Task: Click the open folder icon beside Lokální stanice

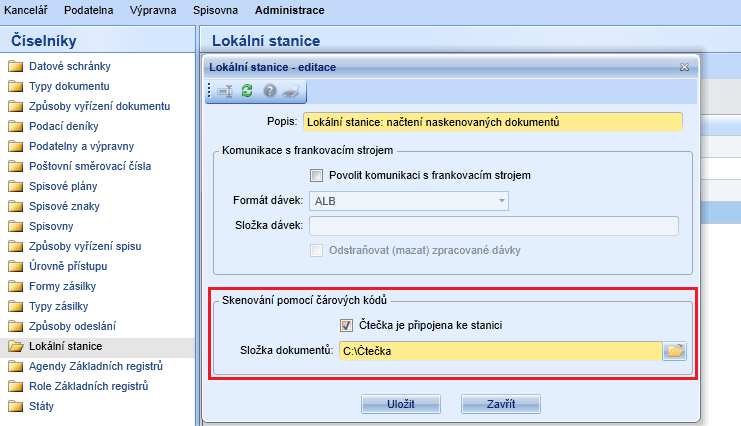Action: point(16,346)
